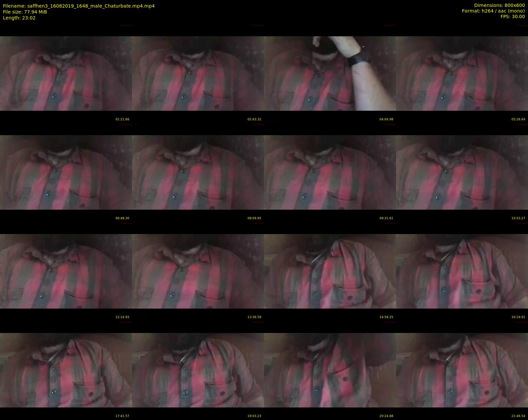528x420 pixels.
Task: Click the 05:26.64 timestamp label
Action: [518, 119]
